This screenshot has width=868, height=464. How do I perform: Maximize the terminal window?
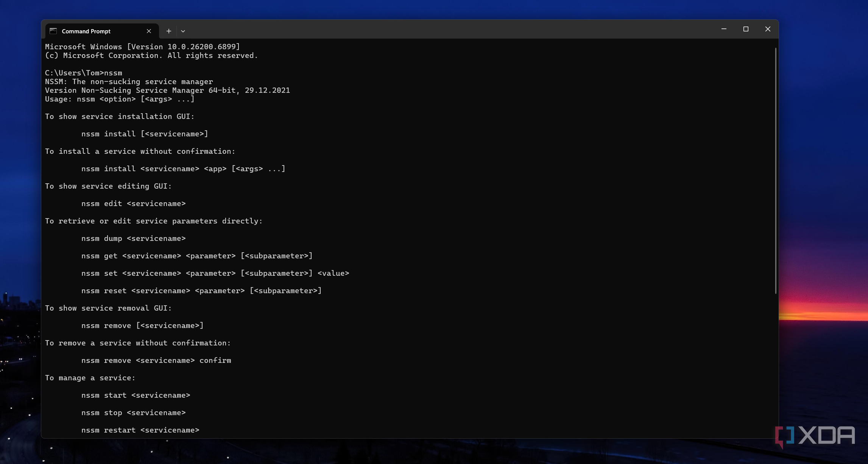pos(746,29)
